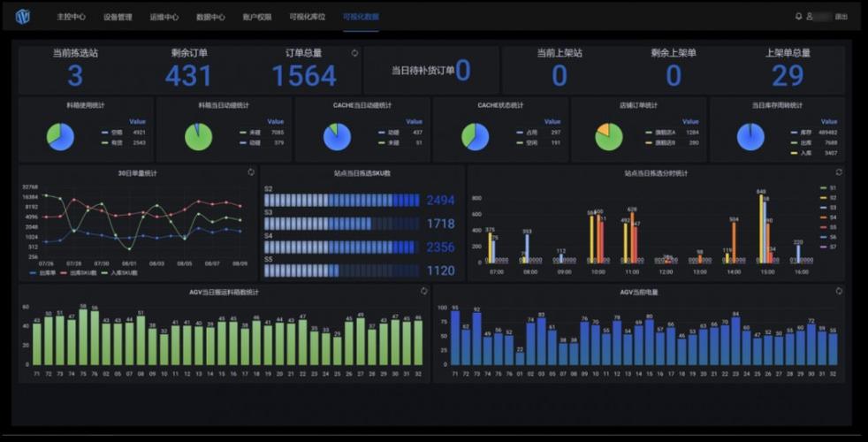Viewport: 868px width, 442px height.
Task: Switch to the 数据中心 menu
Action: point(210,17)
